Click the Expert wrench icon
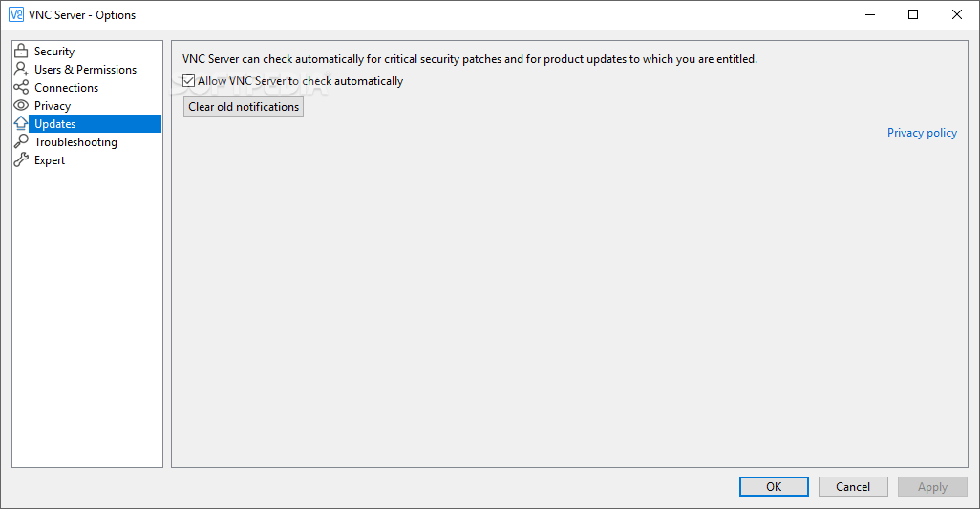Viewport: 980px width, 509px height. coord(21,160)
